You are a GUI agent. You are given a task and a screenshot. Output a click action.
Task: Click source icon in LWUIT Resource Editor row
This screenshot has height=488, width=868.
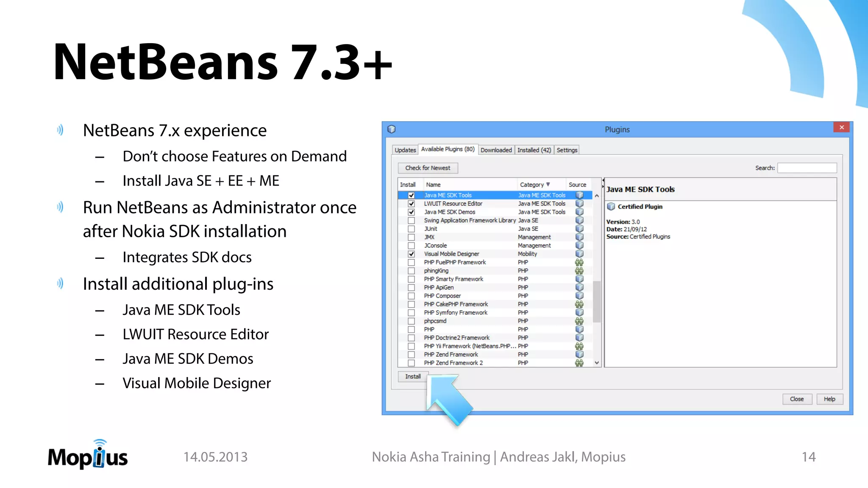[x=579, y=204]
